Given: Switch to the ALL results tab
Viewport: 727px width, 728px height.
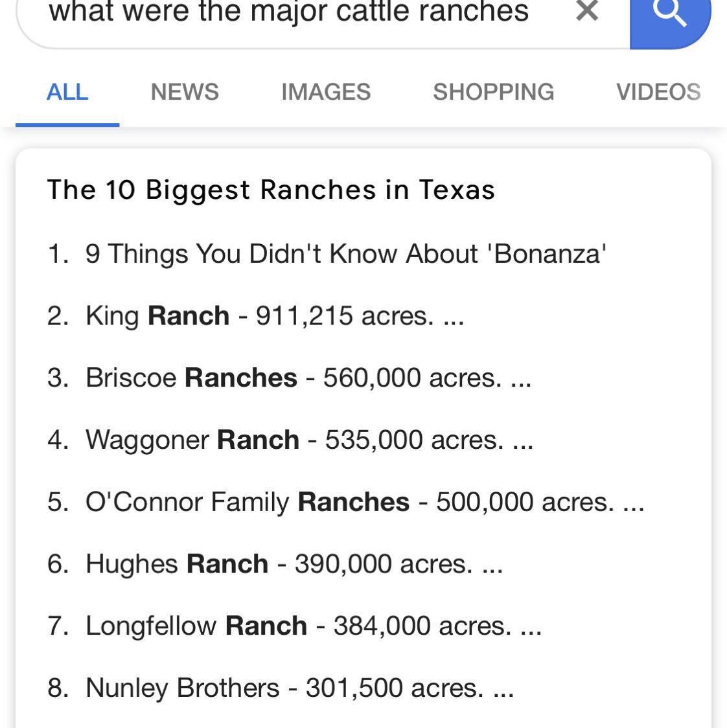Looking at the screenshot, I should 67,92.
